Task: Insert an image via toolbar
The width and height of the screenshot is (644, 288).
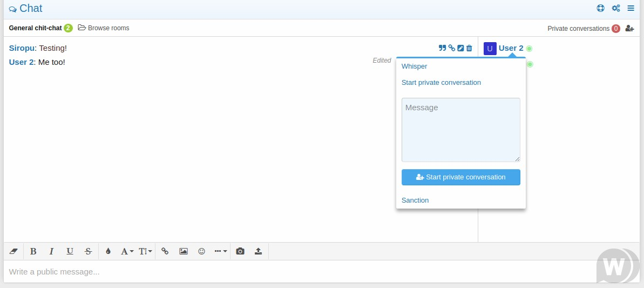Action: pyautogui.click(x=184, y=251)
